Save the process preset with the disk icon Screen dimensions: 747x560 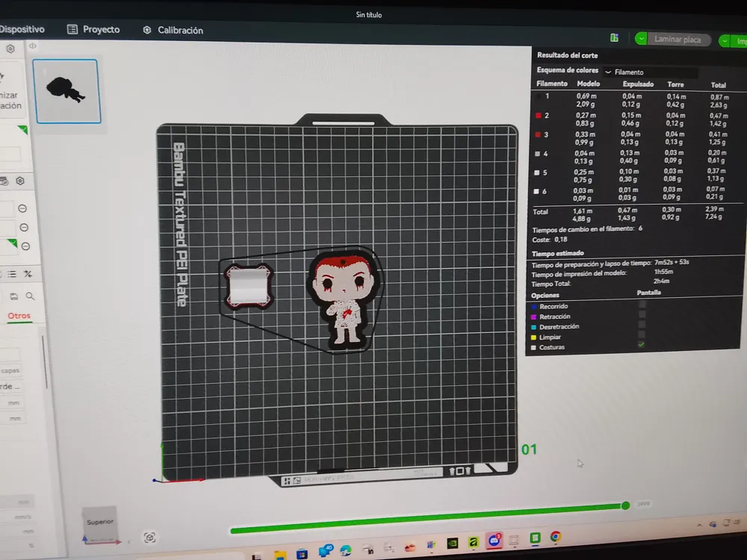click(13, 296)
